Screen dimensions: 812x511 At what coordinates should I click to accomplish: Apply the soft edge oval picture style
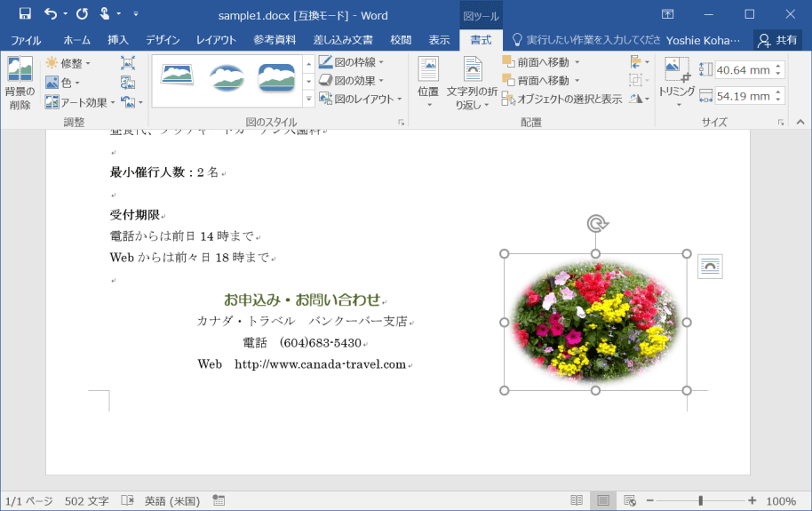[227, 77]
